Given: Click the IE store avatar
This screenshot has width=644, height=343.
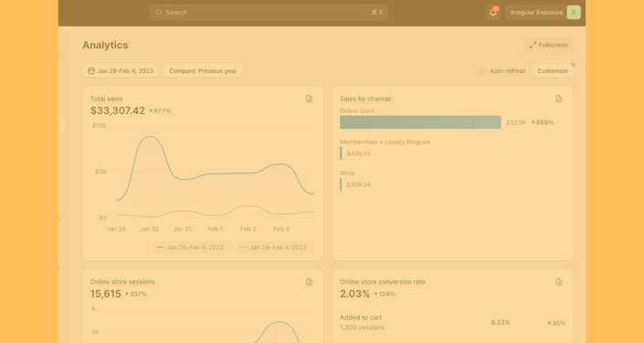Looking at the screenshot, I should point(574,12).
